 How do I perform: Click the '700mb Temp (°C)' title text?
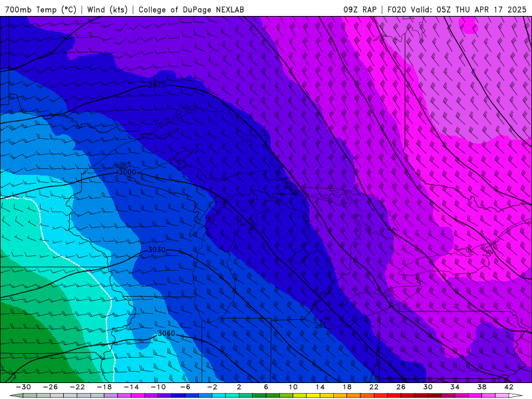pyautogui.click(x=41, y=9)
